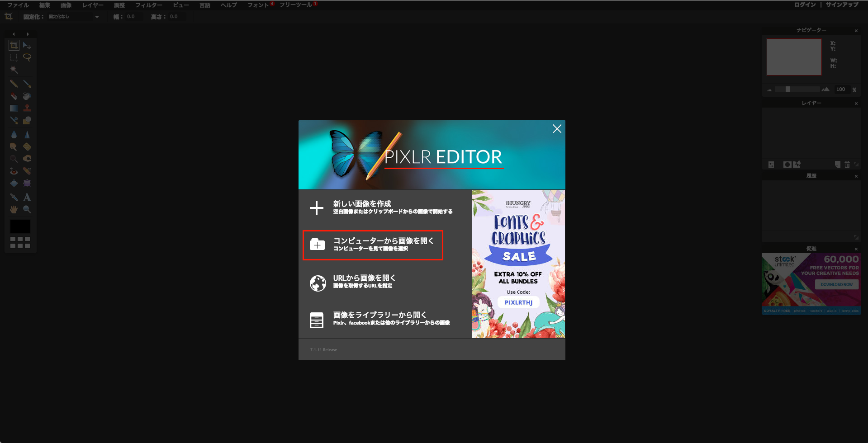Select the Red Eye Reduction tool
This screenshot has width=868, height=443.
(14, 171)
